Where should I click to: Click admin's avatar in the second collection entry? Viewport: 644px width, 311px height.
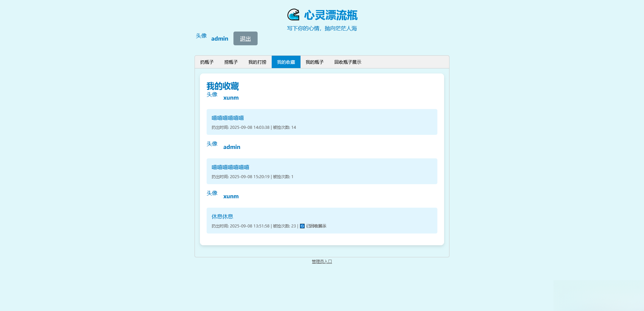[212, 144]
